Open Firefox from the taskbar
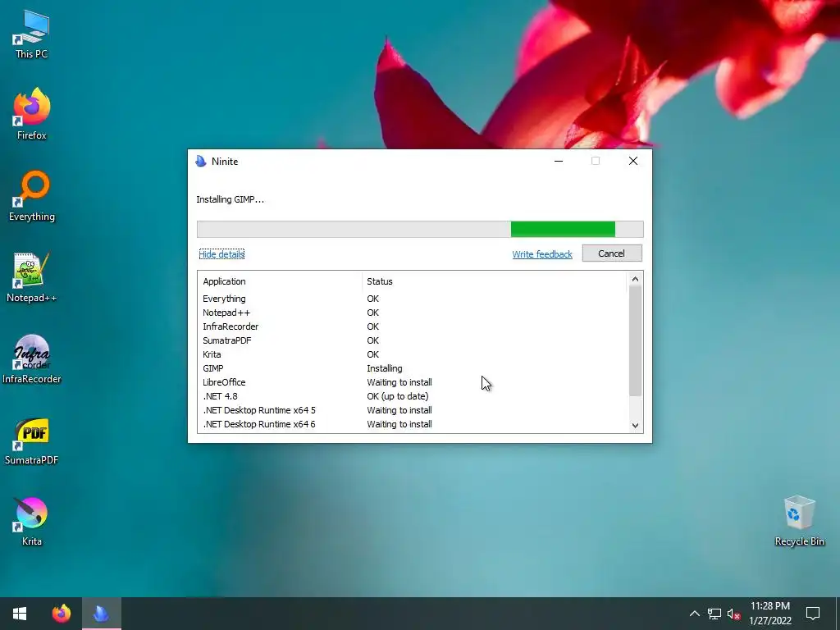 click(61, 614)
